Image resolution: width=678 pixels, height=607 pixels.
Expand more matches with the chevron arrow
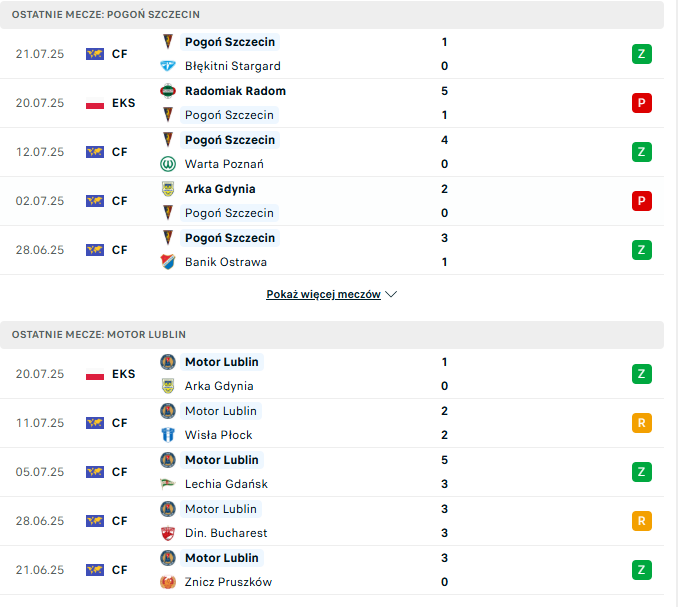click(391, 294)
